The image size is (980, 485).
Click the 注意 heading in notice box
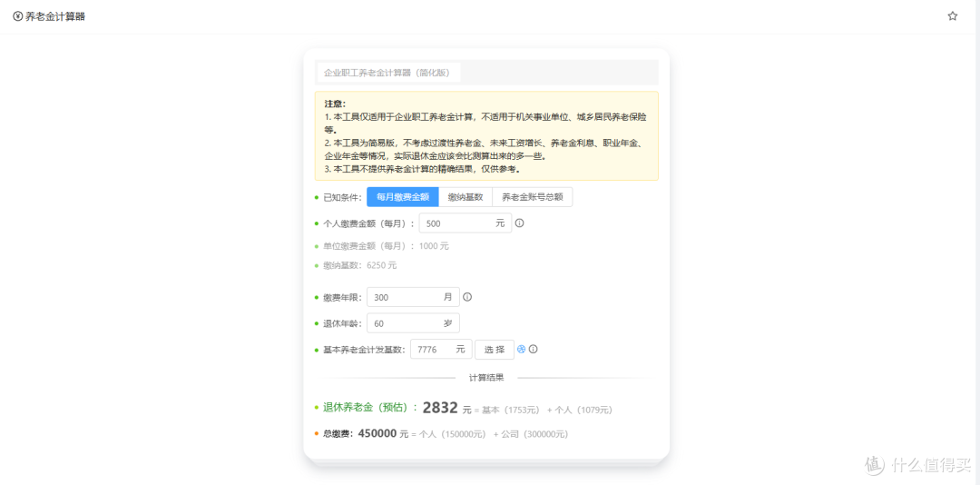[x=335, y=104]
